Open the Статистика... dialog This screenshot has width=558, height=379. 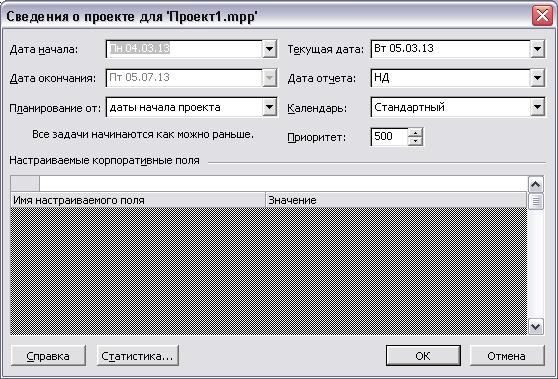pyautogui.click(x=137, y=356)
